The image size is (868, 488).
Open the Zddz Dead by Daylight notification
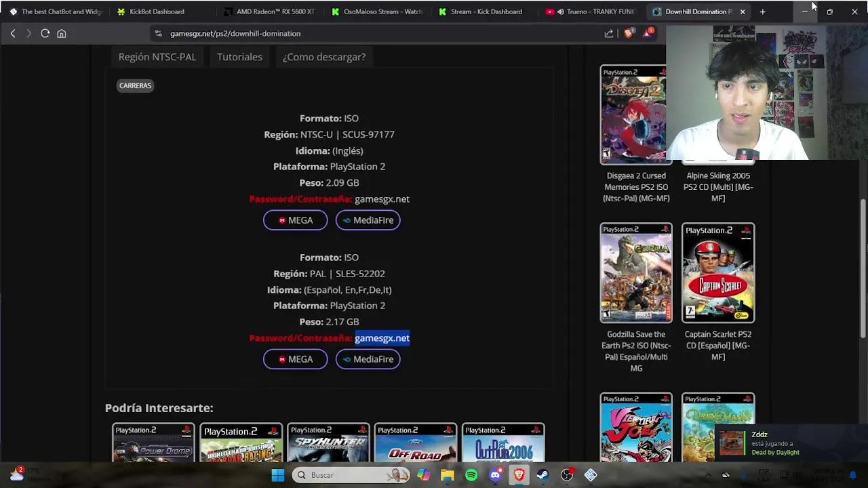pos(790,443)
